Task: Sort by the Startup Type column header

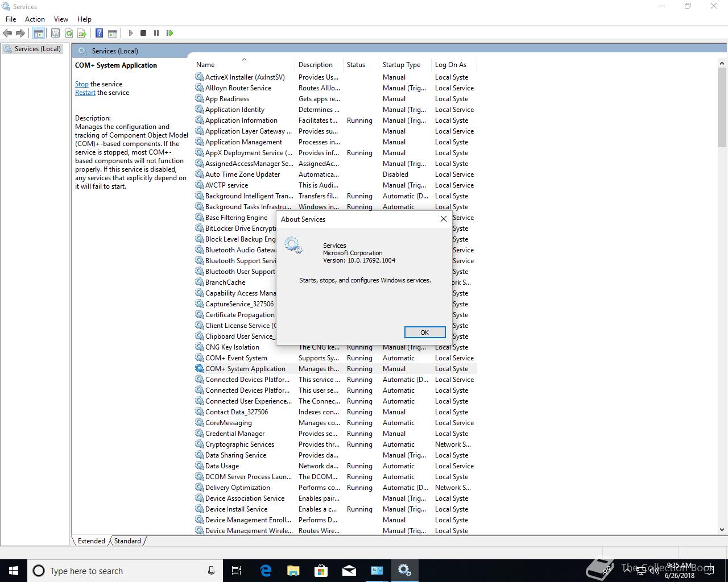Action: [x=405, y=65]
